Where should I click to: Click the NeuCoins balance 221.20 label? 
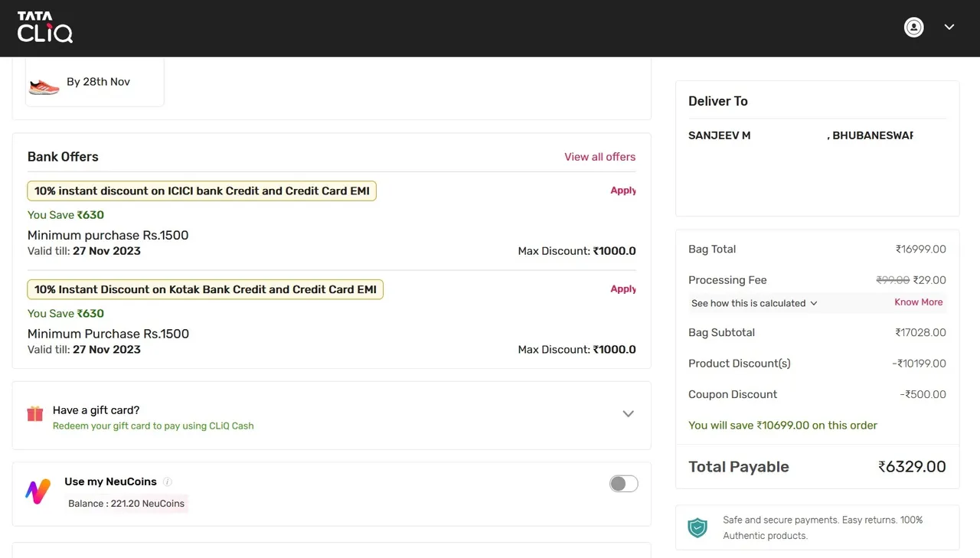tap(126, 504)
